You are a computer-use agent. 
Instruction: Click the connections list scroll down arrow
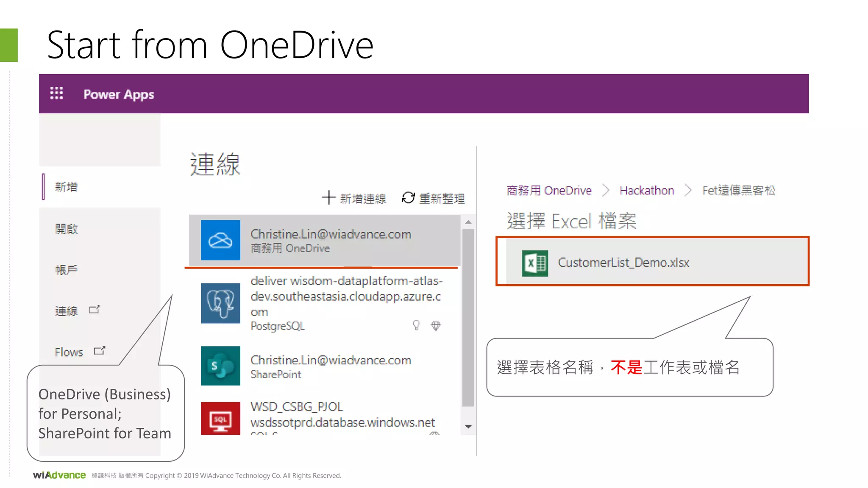468,427
